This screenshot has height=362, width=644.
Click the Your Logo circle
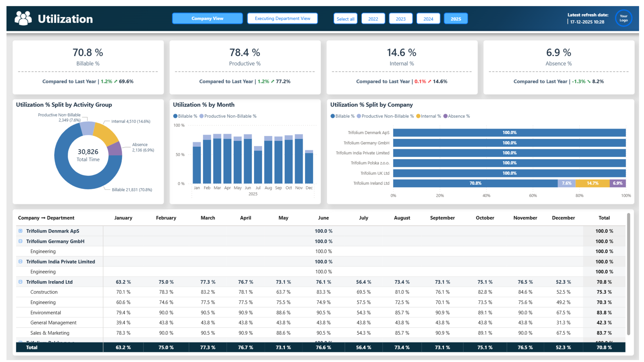[x=623, y=18]
